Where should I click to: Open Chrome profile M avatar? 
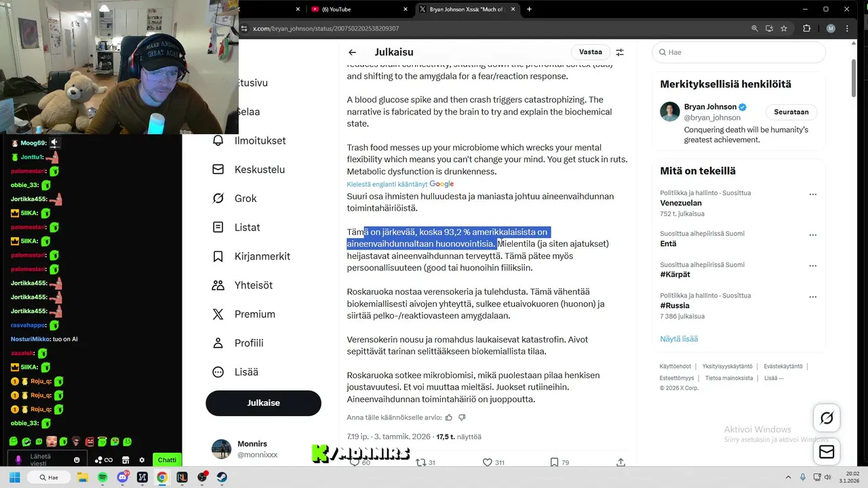(831, 28)
